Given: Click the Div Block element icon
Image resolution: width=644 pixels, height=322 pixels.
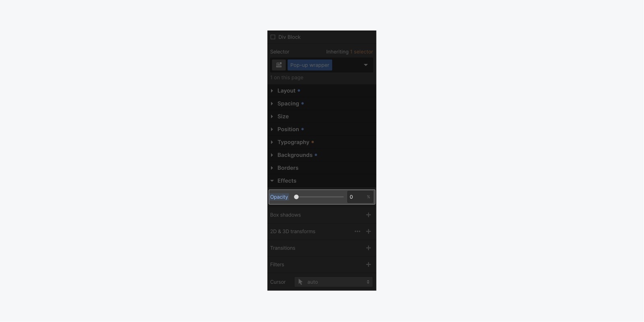Looking at the screenshot, I should coord(273,37).
